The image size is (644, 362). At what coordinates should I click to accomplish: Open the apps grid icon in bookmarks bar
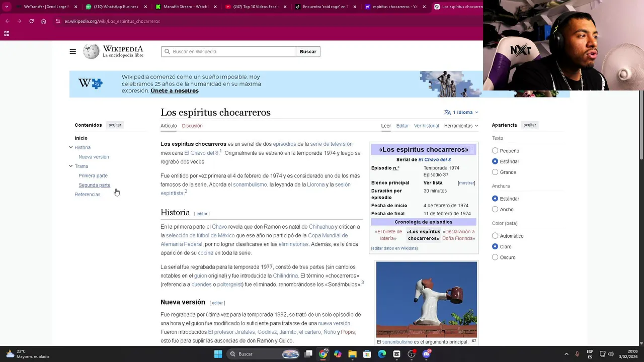[x=7, y=34]
